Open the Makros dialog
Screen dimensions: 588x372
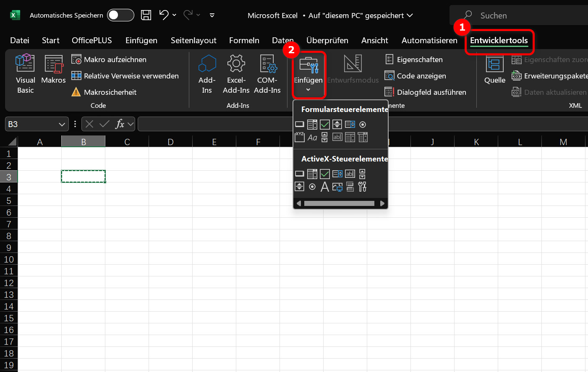(x=53, y=70)
